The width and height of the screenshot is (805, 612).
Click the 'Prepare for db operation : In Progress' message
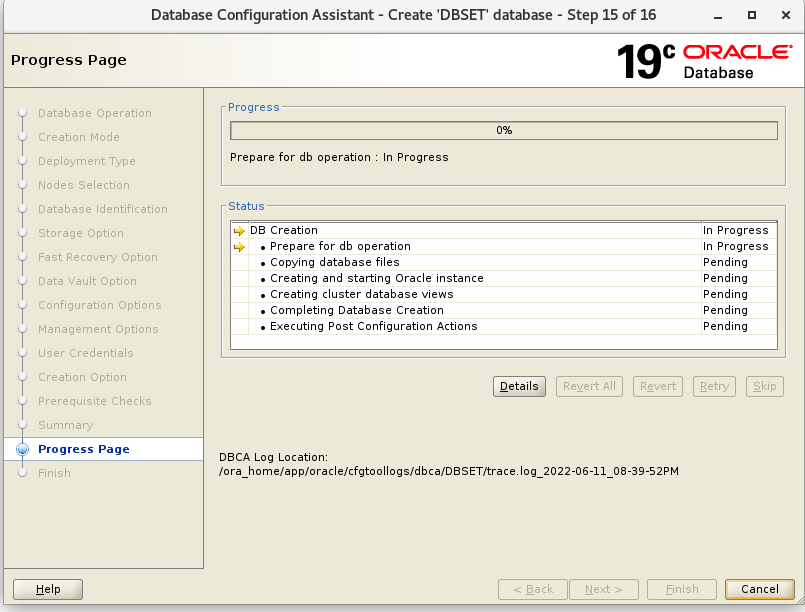click(x=339, y=157)
